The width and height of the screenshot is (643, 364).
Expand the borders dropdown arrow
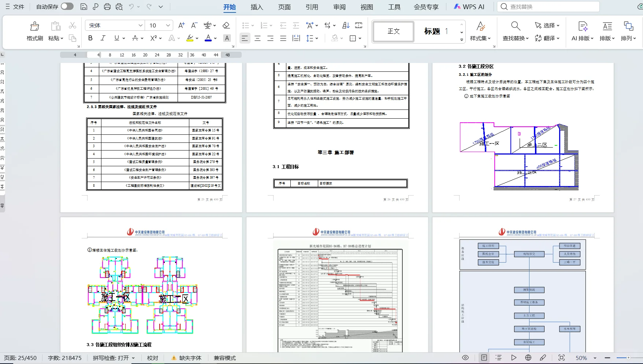click(360, 38)
